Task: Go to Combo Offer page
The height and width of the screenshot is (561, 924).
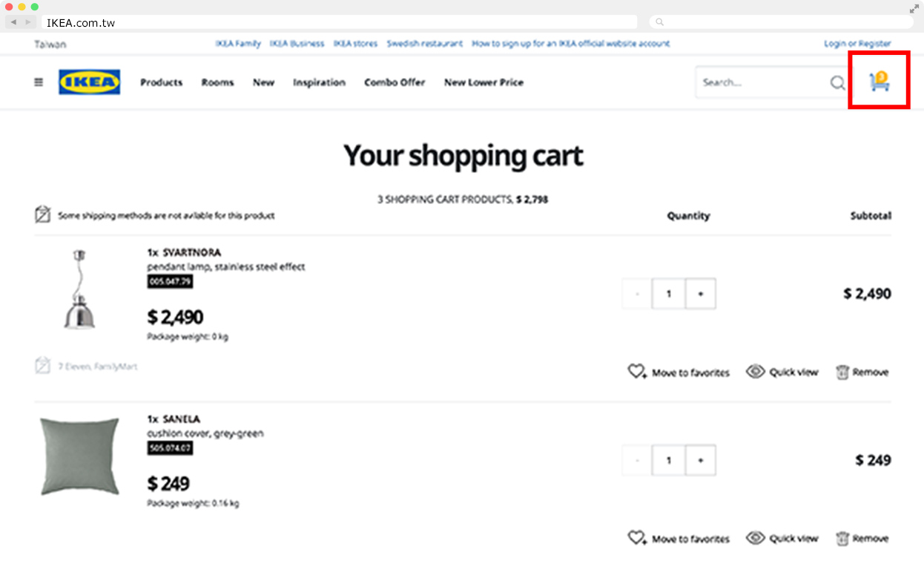Action: (395, 82)
